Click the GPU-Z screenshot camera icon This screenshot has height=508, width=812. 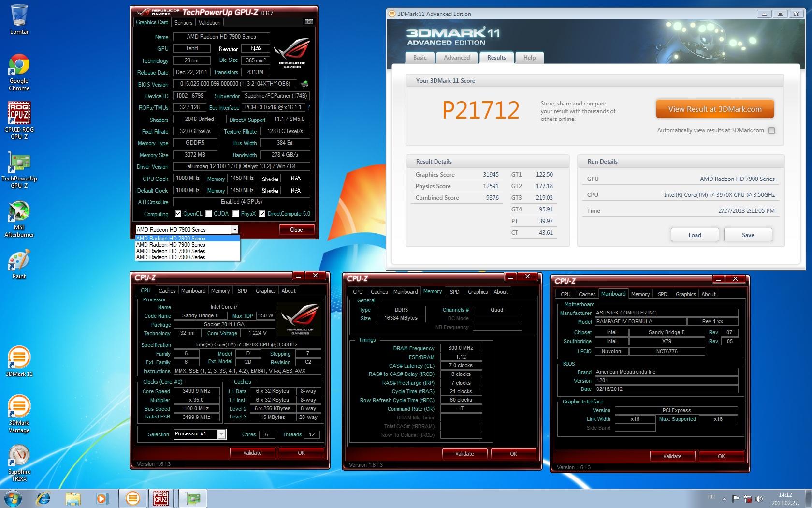click(x=309, y=22)
